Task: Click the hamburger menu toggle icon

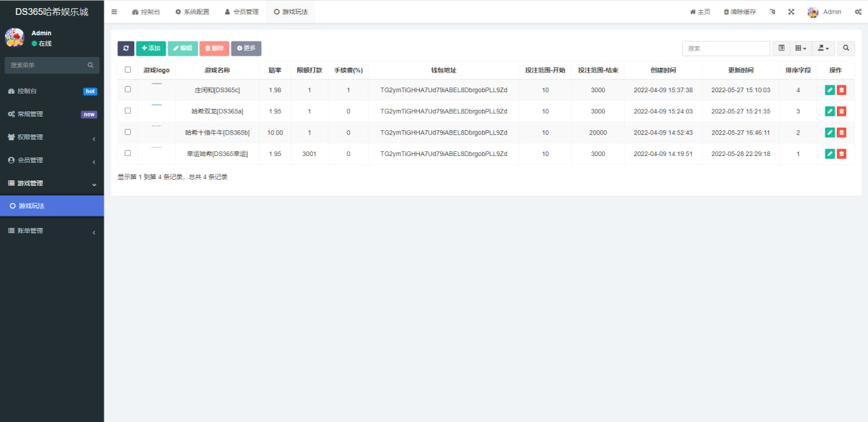Action: (114, 12)
